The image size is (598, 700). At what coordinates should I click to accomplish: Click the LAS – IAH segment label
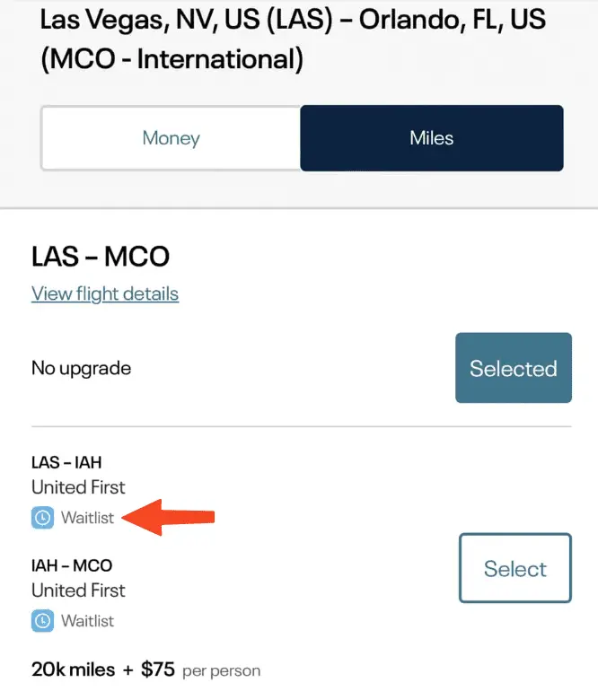coord(66,462)
